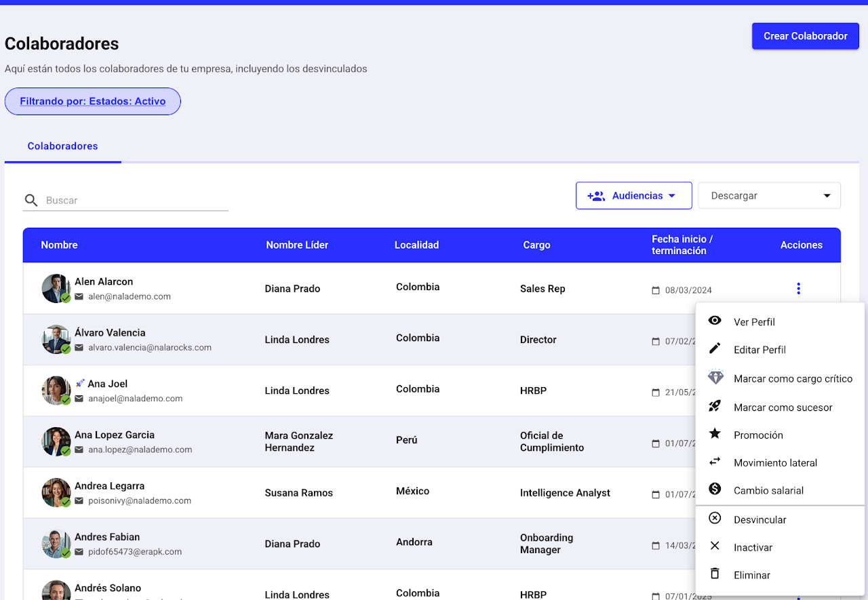Switch to the Colaboradores tab
Screen dimensions: 868x600
tap(62, 146)
